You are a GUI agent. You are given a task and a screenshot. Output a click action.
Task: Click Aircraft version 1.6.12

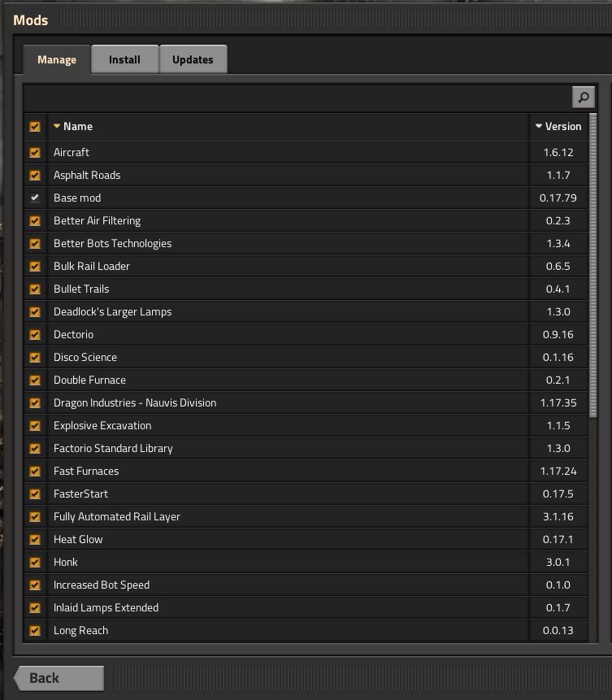tap(558, 152)
